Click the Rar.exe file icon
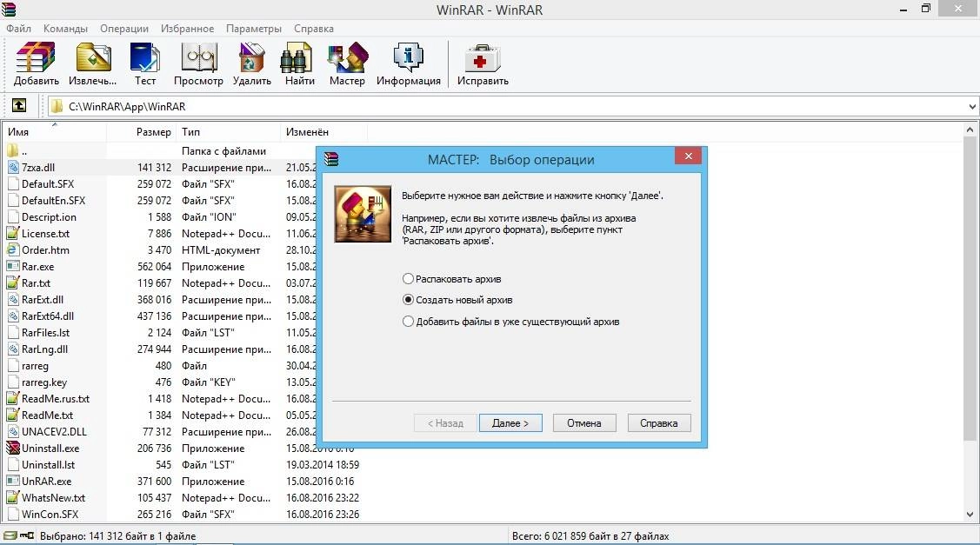 pos(13,266)
